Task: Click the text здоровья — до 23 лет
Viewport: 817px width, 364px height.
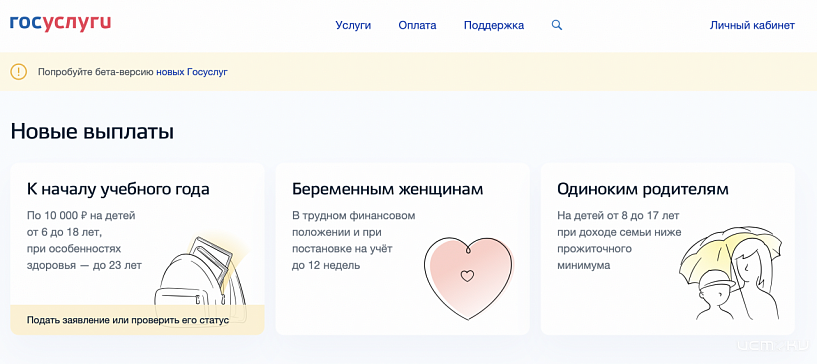Action: tap(84, 265)
